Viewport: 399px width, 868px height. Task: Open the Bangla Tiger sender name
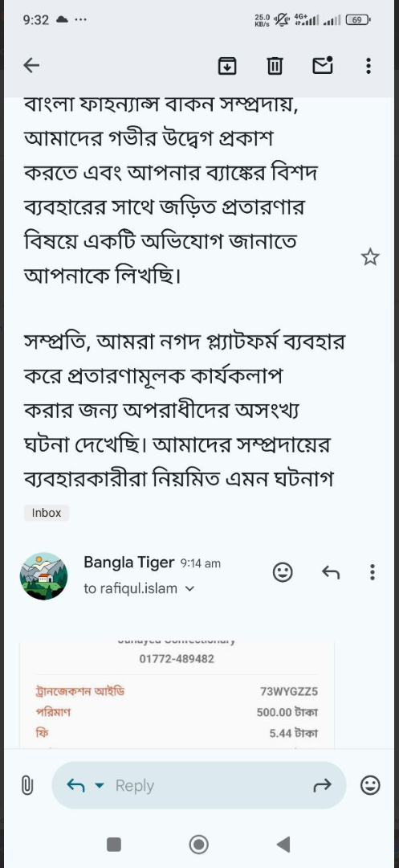128,563
